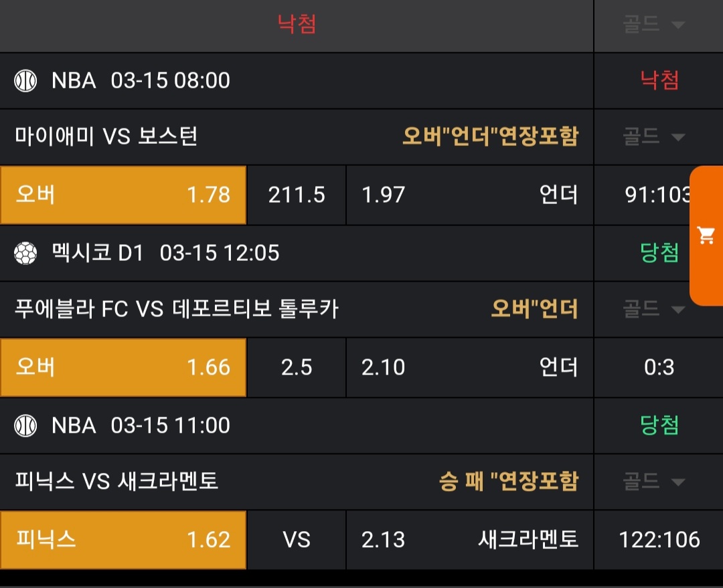Expand the topmost 골드 dropdown
723x588 pixels.
point(654,25)
